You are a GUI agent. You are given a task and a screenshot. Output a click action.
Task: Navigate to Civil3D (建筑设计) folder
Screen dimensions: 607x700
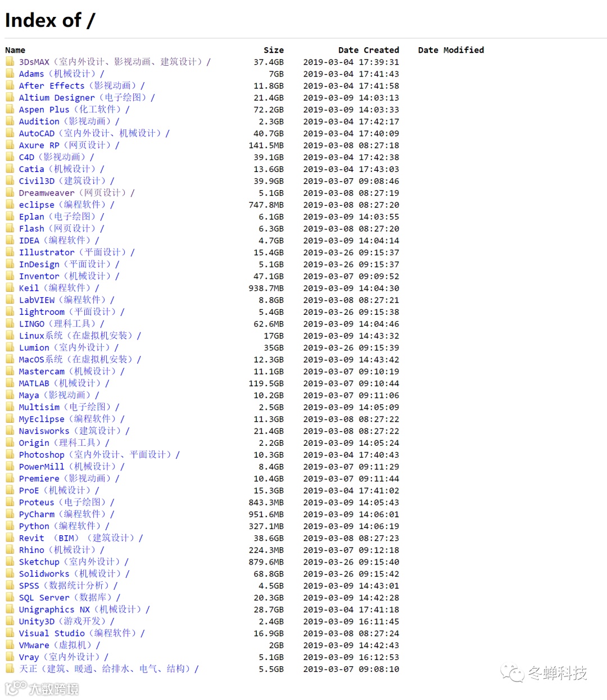point(66,181)
